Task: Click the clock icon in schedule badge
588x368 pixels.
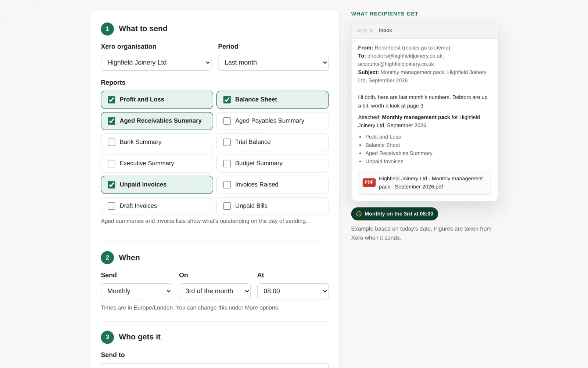Action: point(359,214)
